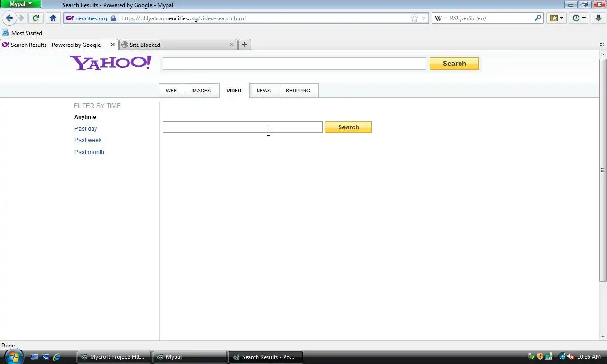Click the scrollbar up arrow
Screen dimensions: 607x364
[603, 55]
